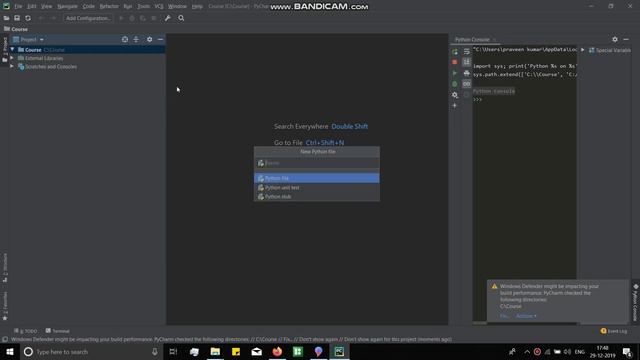The width and height of the screenshot is (640, 360).
Task: Click the Attach Debugger green bug icon
Action: [x=455, y=84]
